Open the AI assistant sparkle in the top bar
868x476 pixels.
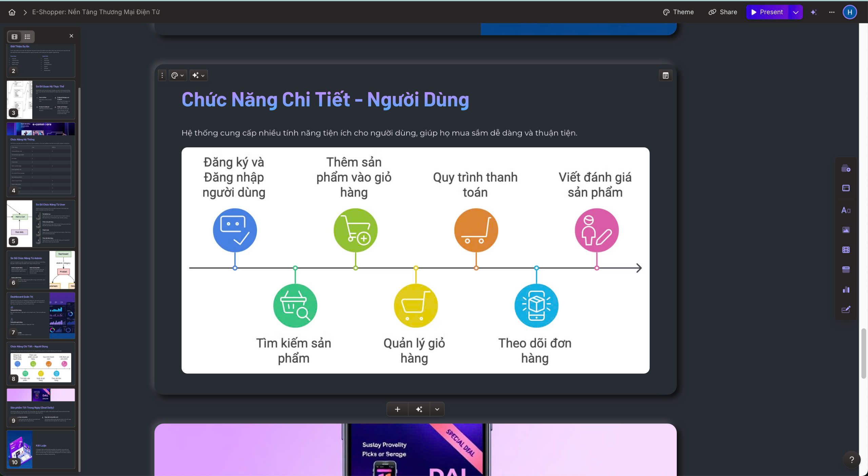coord(814,12)
